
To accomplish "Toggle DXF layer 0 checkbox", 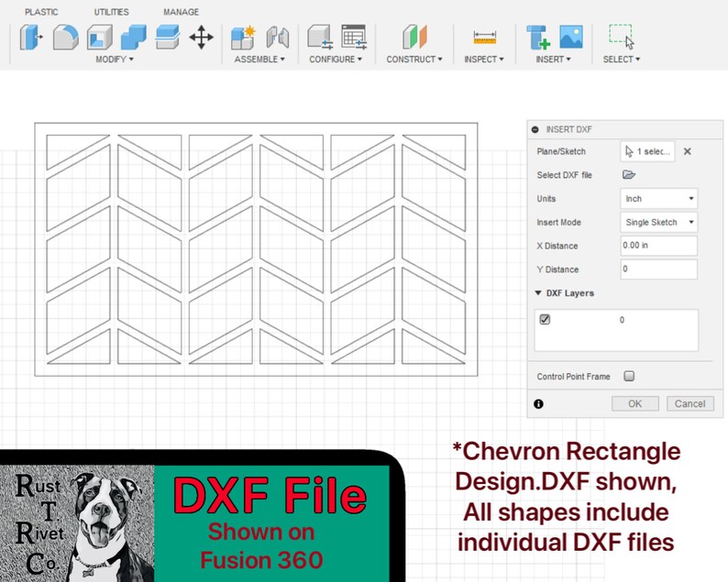I will [x=545, y=319].
